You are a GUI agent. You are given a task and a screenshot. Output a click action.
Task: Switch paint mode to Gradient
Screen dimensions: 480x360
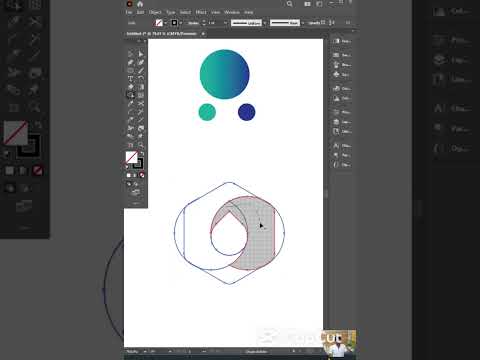tap(135, 175)
